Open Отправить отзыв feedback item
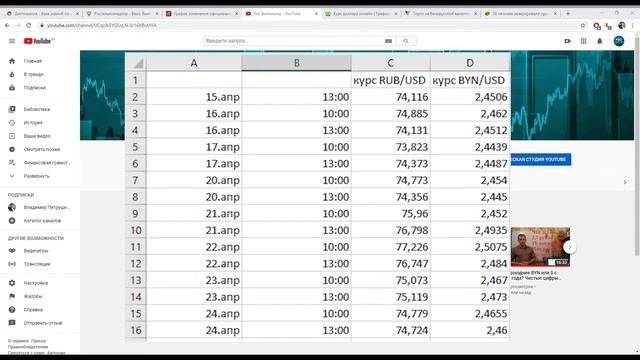Screen dimensions: 640x360 (42, 323)
